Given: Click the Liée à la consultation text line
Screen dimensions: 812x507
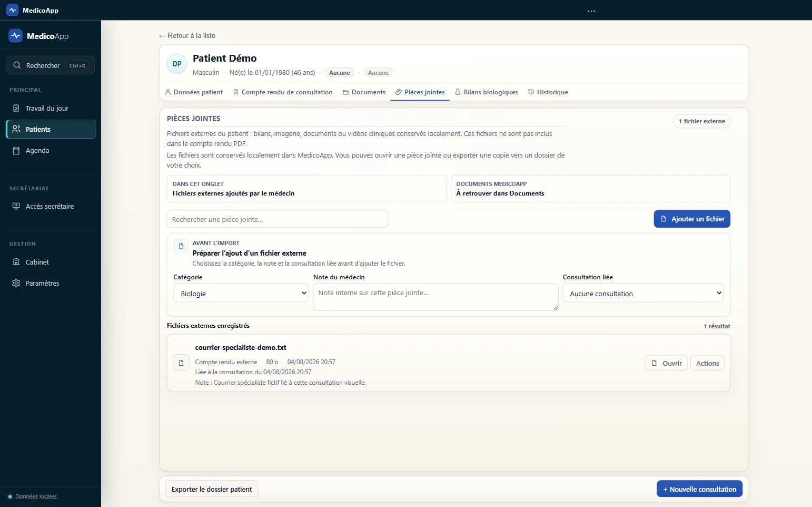Looking at the screenshot, I should pos(253,372).
